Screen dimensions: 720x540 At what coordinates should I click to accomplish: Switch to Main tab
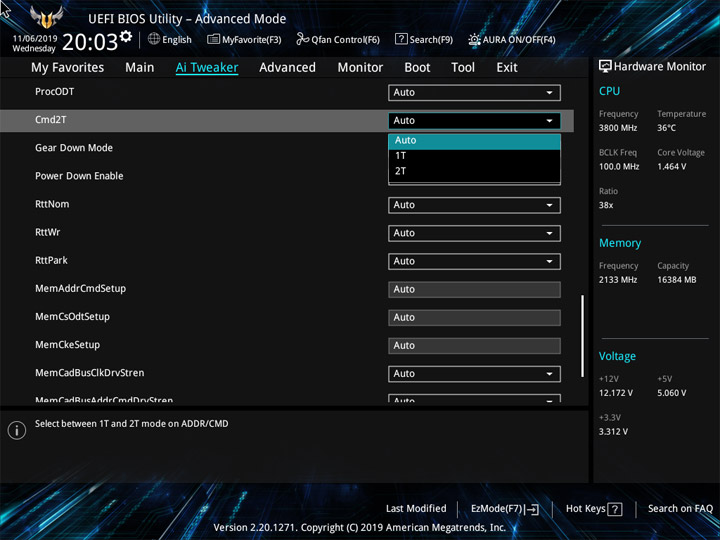click(140, 68)
